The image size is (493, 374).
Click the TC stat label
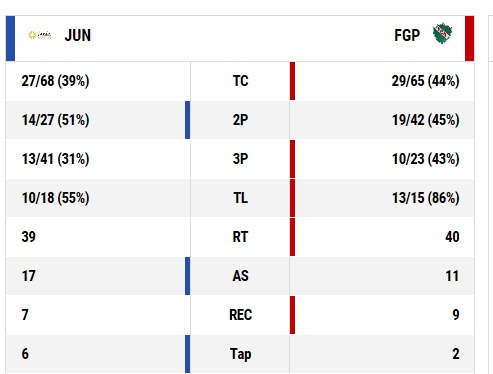click(x=240, y=81)
